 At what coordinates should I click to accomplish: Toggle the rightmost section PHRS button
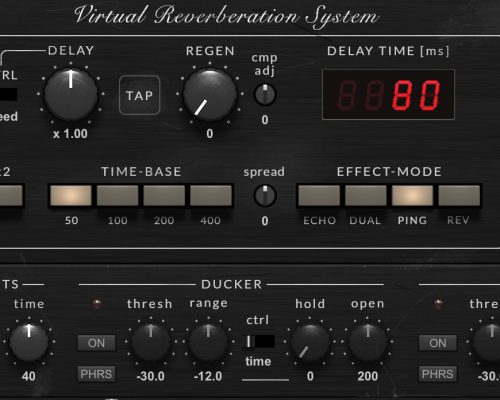coord(438,374)
